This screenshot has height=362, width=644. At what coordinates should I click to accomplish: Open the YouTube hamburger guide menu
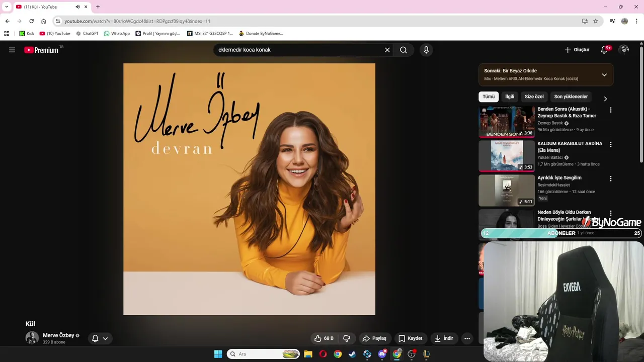point(12,50)
